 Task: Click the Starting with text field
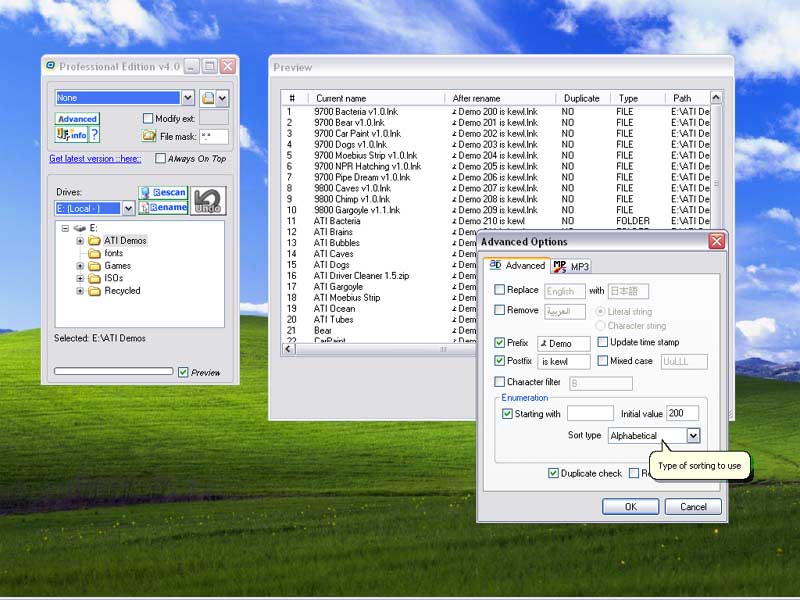590,413
